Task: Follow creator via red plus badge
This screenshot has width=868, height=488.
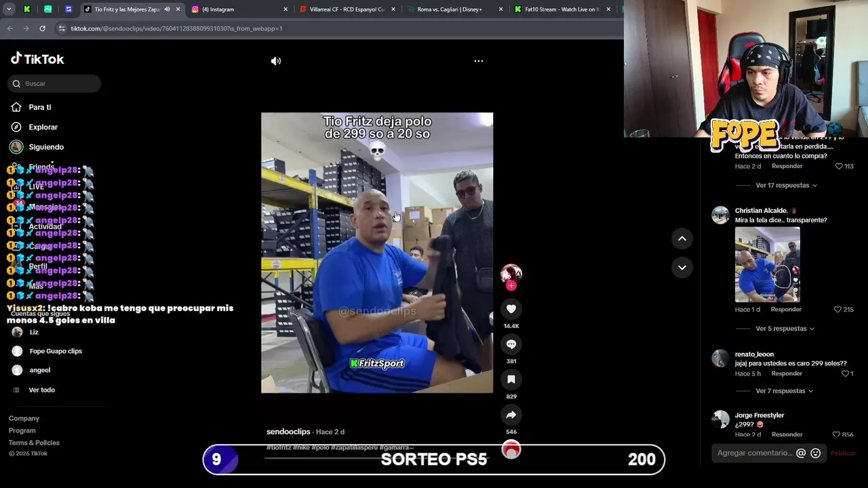Action: point(511,285)
